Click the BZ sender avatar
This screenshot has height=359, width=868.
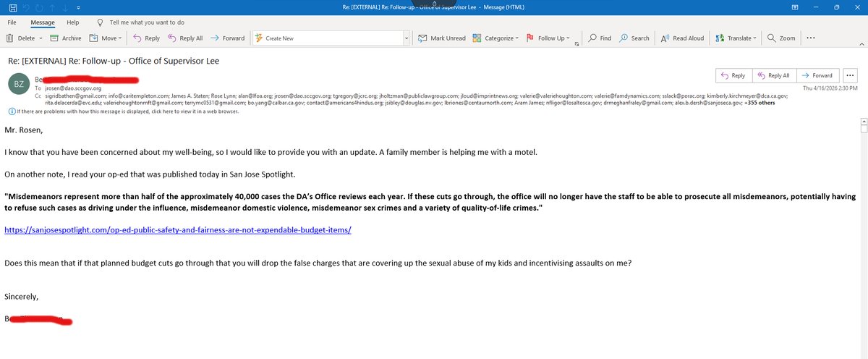tap(19, 84)
